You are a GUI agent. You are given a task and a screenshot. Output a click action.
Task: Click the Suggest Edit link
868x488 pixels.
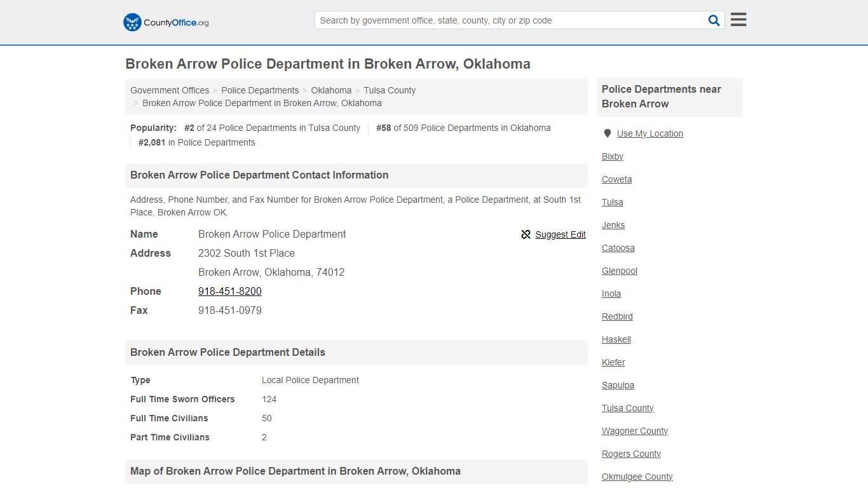coord(560,234)
